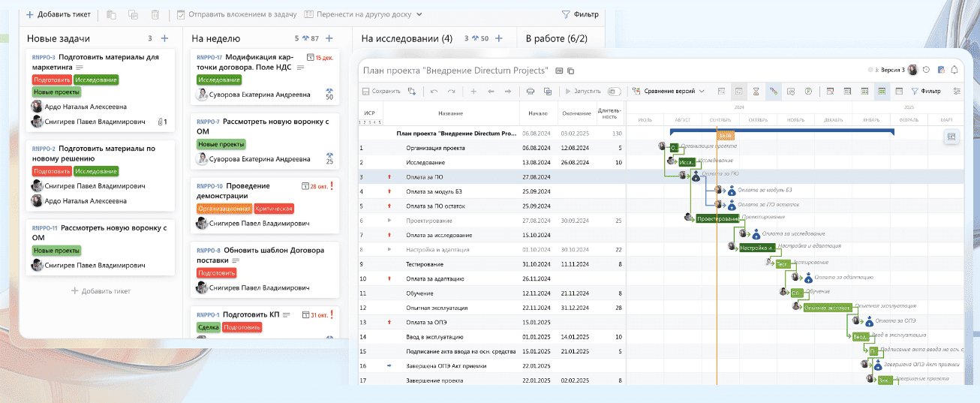Click plus icon in На неделю column header
This screenshot has height=403, width=980.
coord(329,38)
